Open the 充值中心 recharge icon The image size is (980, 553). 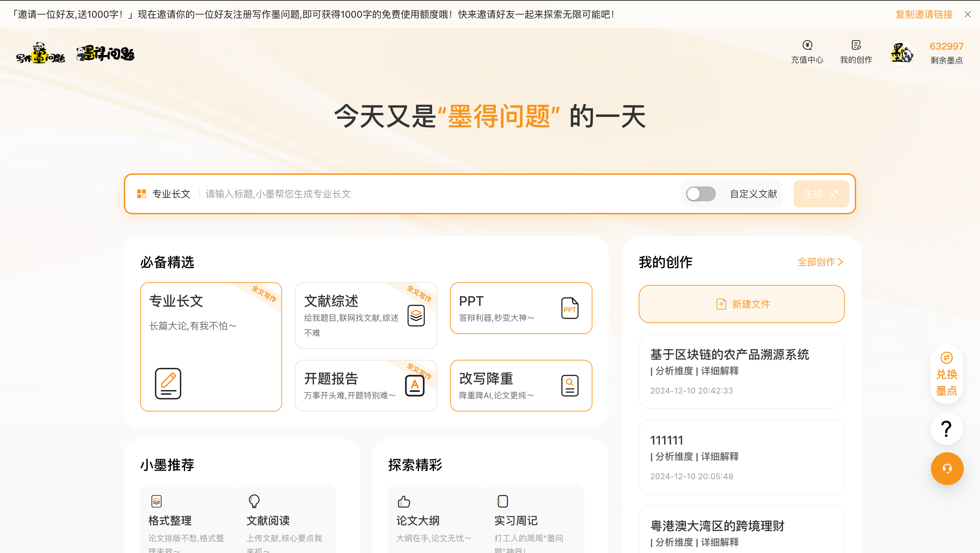point(807,45)
